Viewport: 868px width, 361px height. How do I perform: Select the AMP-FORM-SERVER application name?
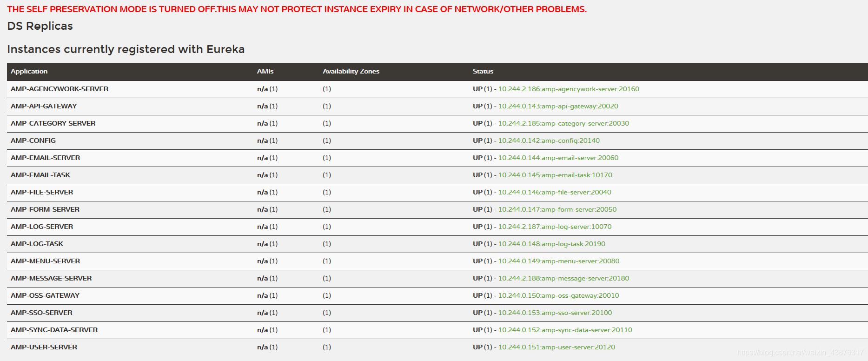click(45, 209)
